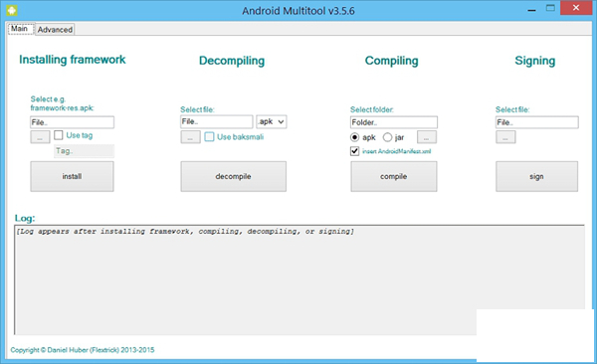The height and width of the screenshot is (364, 597).
Task: Click the framework File input field
Action: click(72, 122)
